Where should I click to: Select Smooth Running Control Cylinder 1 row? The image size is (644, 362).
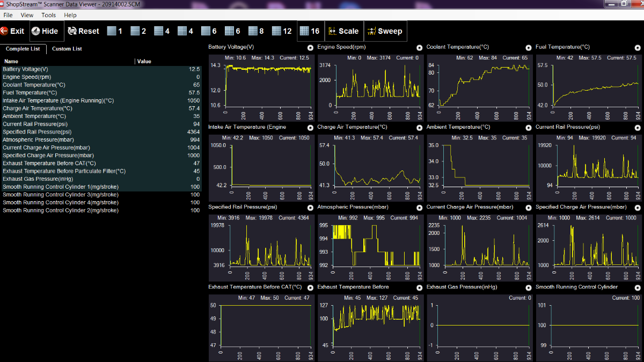(x=101, y=187)
